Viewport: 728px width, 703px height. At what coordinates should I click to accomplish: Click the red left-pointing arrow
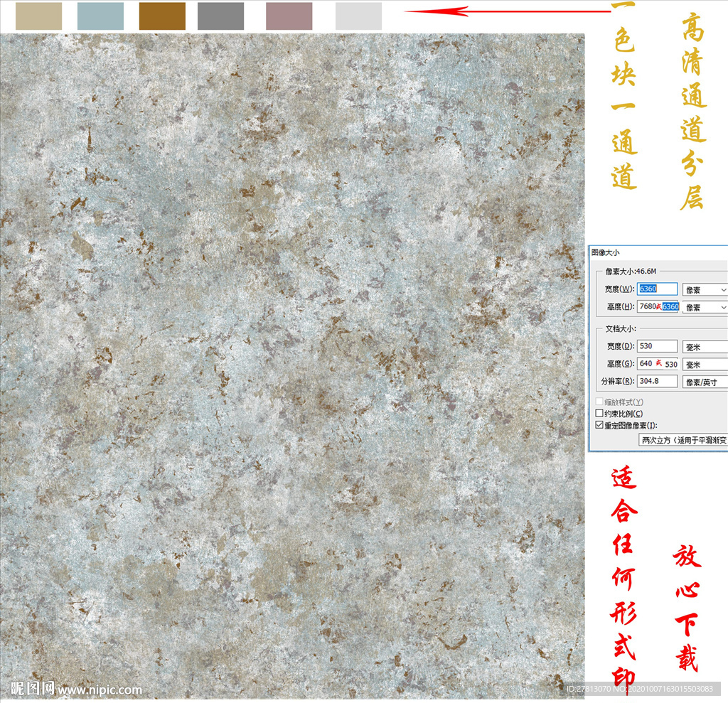(508, 11)
